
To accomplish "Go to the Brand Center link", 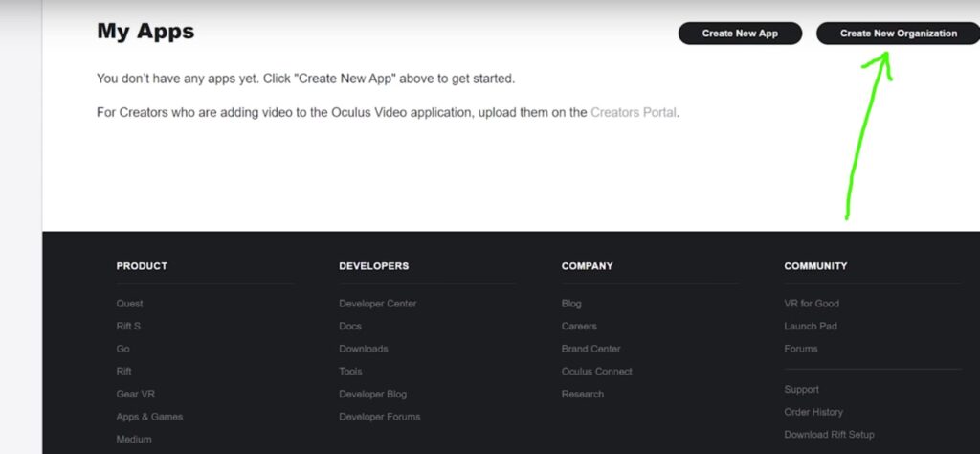I will 590,349.
